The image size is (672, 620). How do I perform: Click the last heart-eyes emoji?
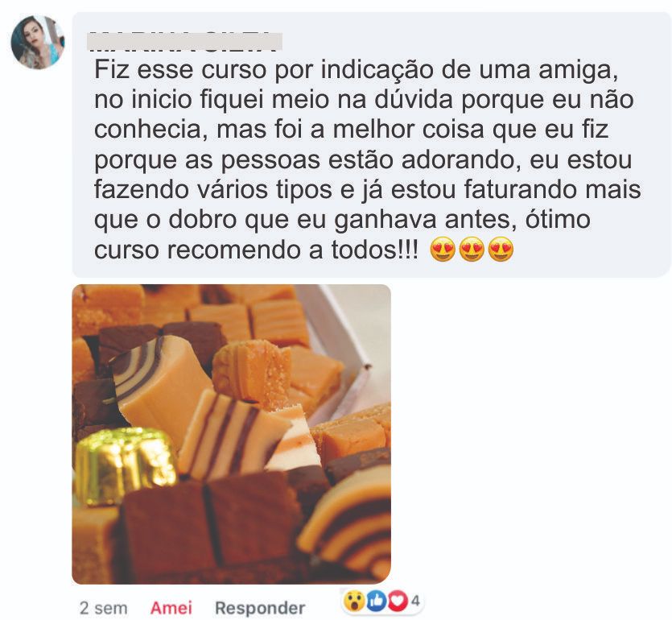click(x=501, y=249)
